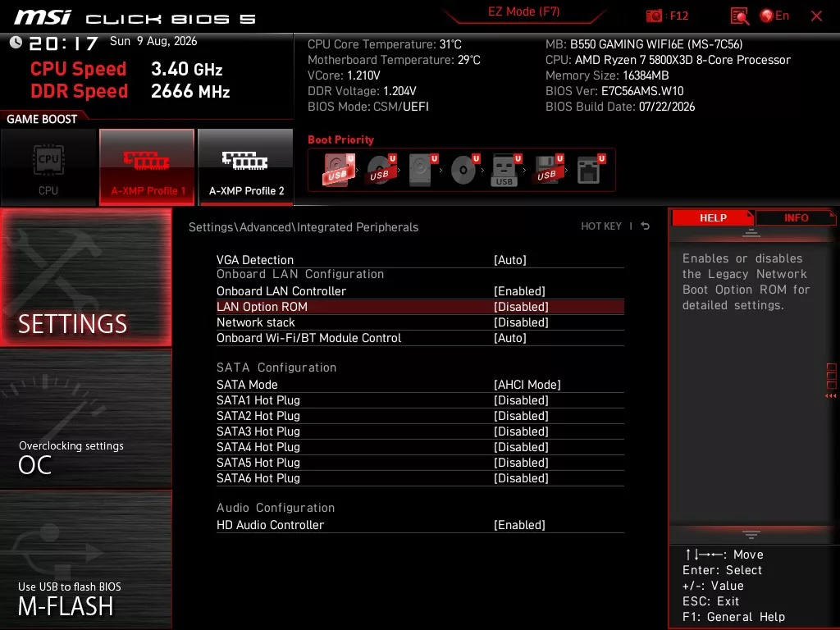Switch to the HELP tab
840x630 pixels.
(x=713, y=218)
